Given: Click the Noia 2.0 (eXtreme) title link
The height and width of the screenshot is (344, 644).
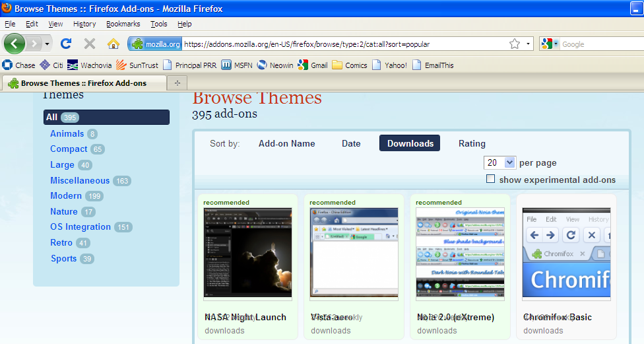Looking at the screenshot, I should click(456, 318).
